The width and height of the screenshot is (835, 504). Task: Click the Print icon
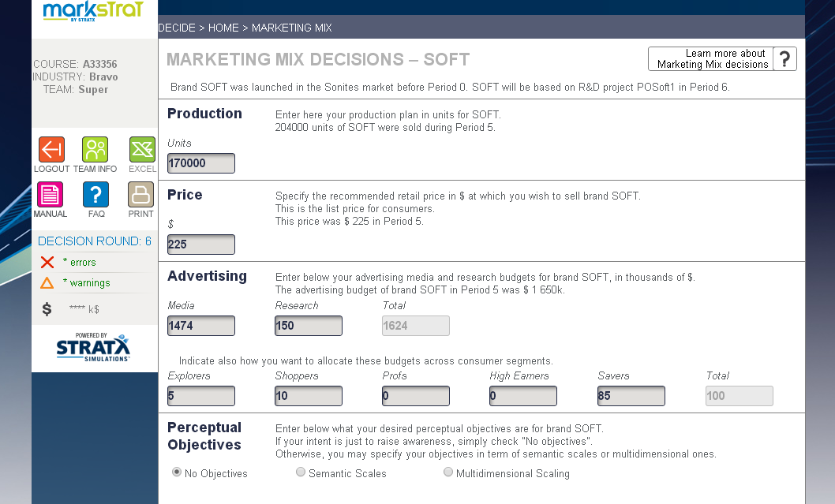[140, 194]
